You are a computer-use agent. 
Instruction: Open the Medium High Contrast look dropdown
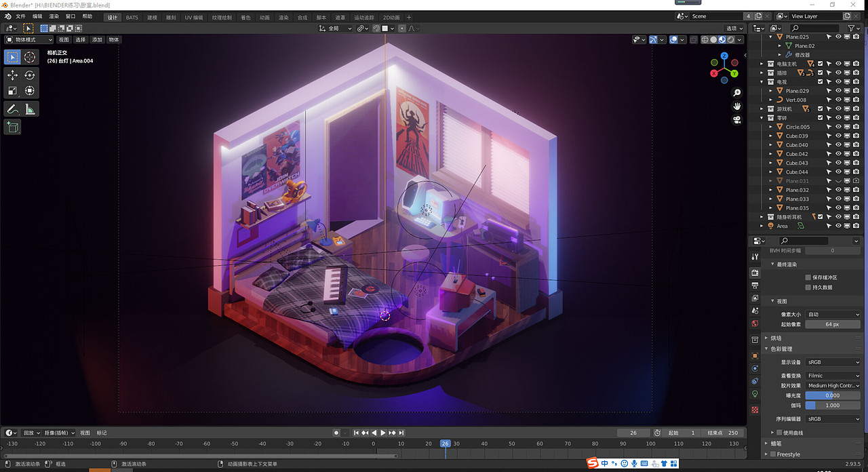833,386
